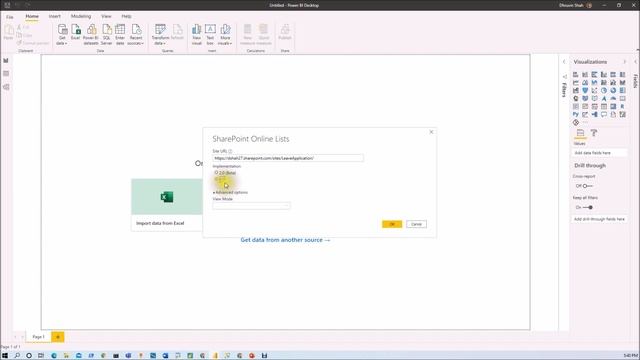640x360 pixels.
Task: Close the SharePoint Online Lists dialog
Action: [x=431, y=132]
